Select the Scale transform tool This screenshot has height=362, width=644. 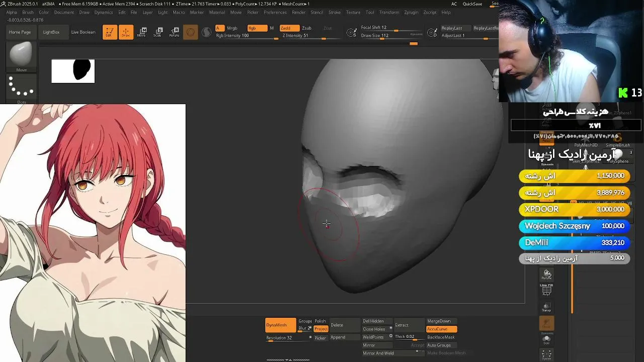click(x=157, y=32)
